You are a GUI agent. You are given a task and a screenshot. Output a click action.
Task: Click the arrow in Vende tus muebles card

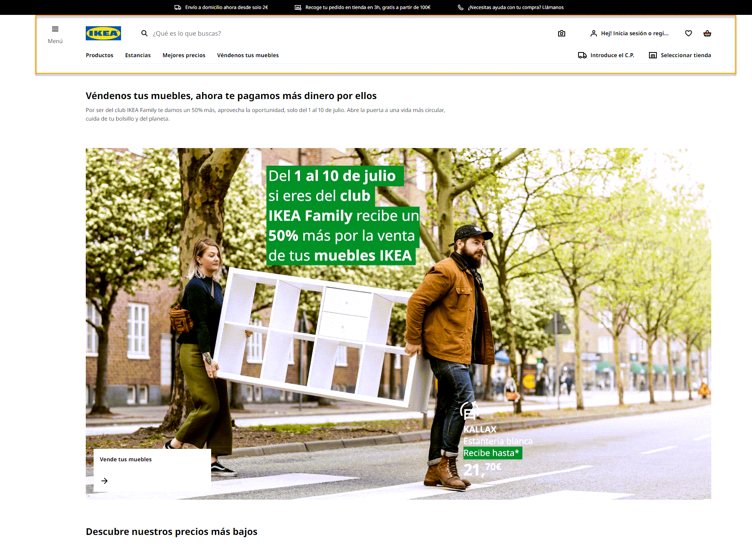pyautogui.click(x=105, y=481)
